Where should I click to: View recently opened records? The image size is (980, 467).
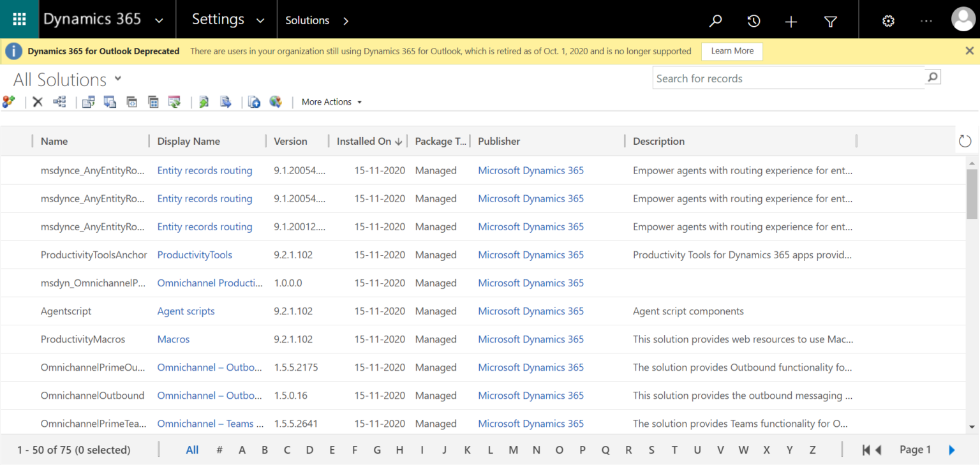754,20
